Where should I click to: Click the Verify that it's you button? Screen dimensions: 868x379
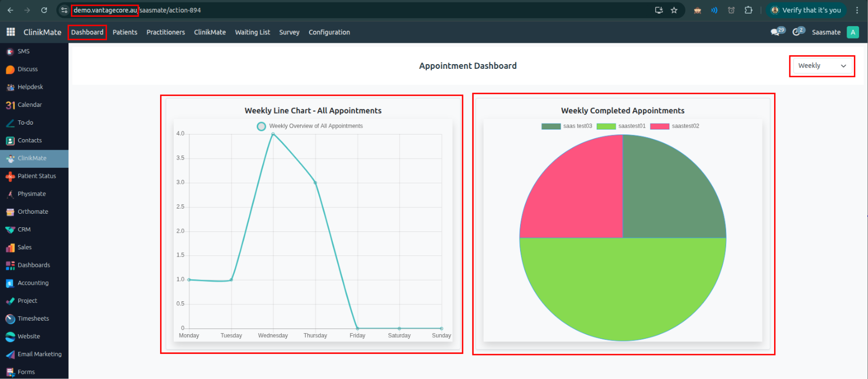point(806,10)
